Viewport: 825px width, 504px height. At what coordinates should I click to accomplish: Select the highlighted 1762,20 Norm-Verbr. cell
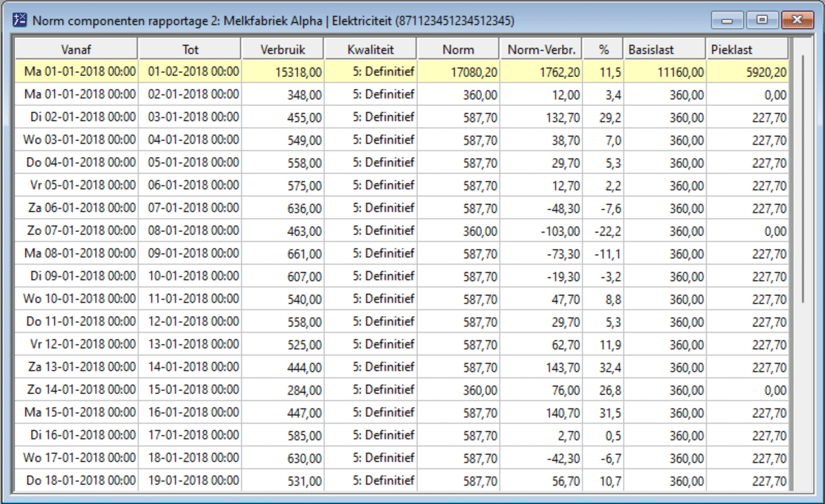pyautogui.click(x=541, y=72)
